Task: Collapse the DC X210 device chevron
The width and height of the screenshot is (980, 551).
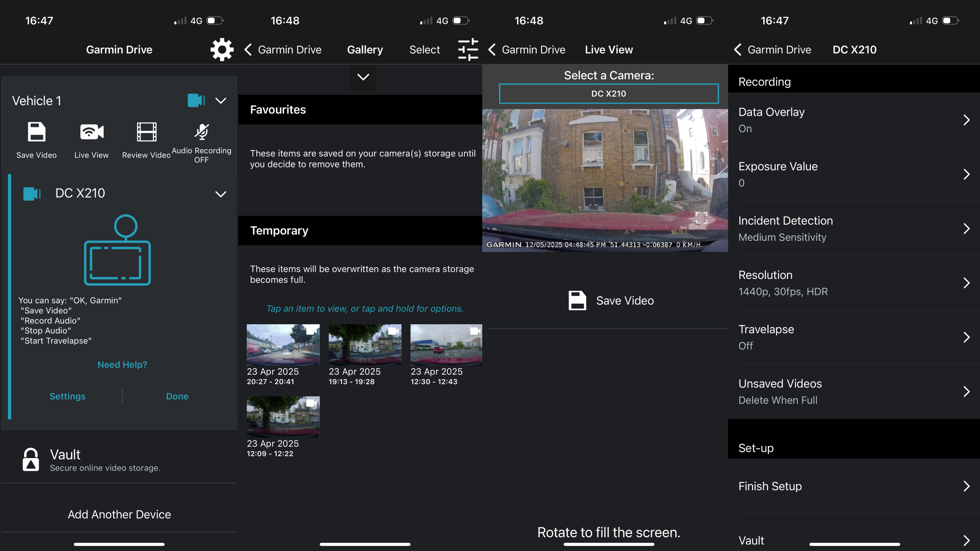Action: 221,194
